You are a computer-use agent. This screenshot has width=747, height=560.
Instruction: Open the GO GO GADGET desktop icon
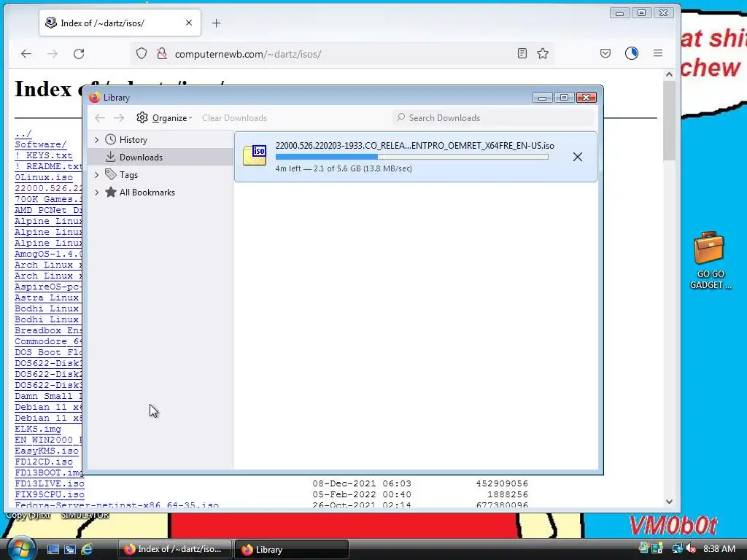click(710, 260)
